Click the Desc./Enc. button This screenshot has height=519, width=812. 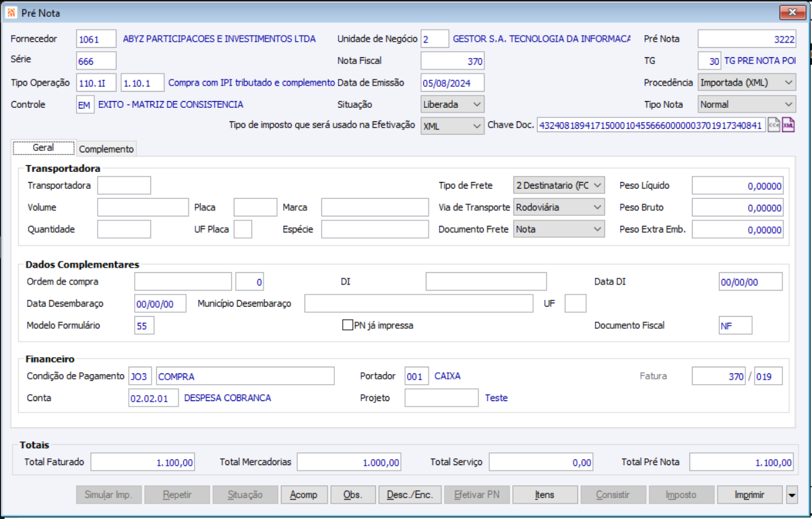[x=410, y=495]
